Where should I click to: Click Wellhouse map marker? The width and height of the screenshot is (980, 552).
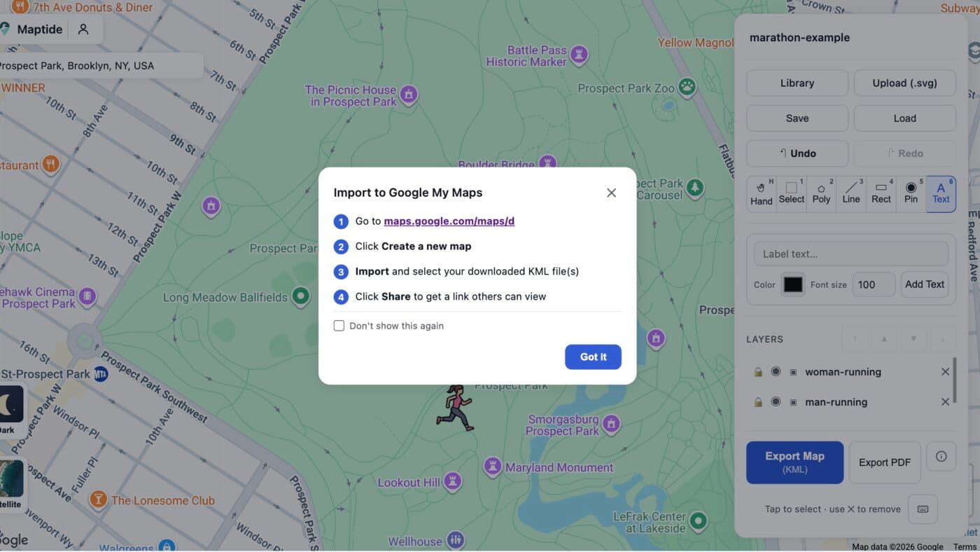point(456,540)
